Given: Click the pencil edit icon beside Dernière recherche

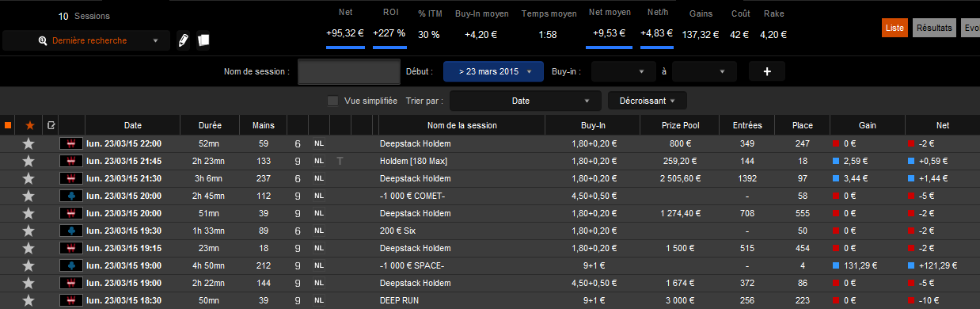Looking at the screenshot, I should [183, 40].
